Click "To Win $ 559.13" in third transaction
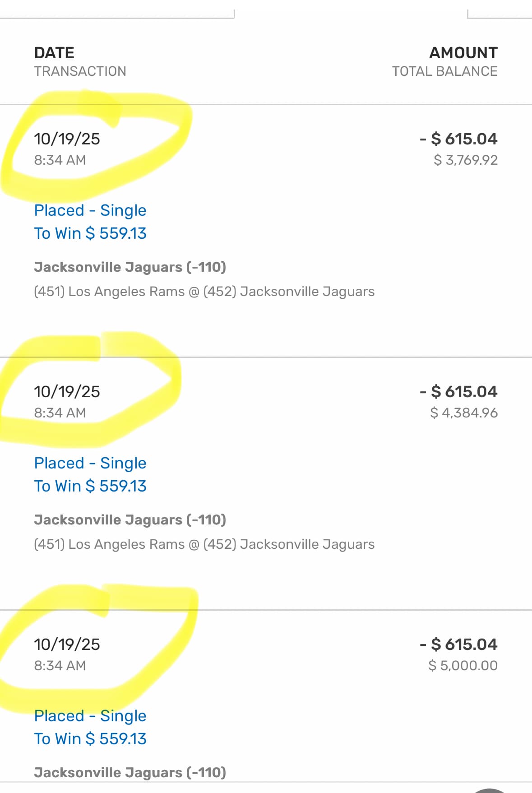The image size is (532, 793). point(90,739)
